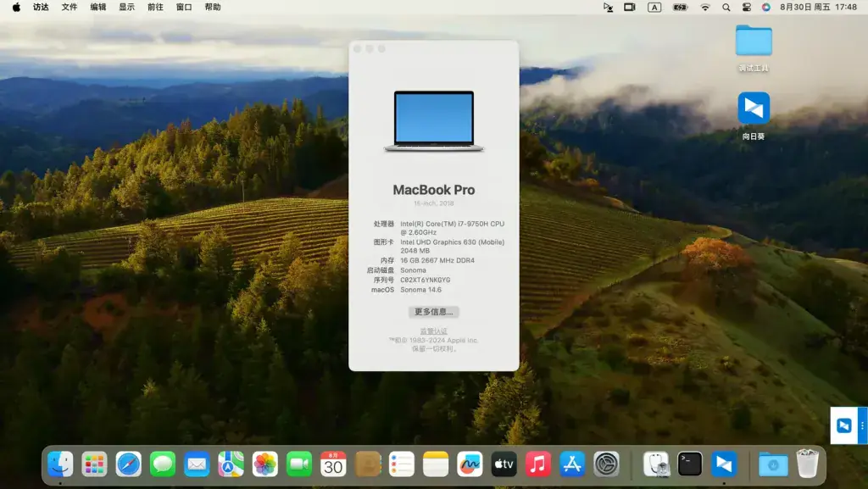Open the 显示 menu
This screenshot has width=868, height=489.
(127, 7)
